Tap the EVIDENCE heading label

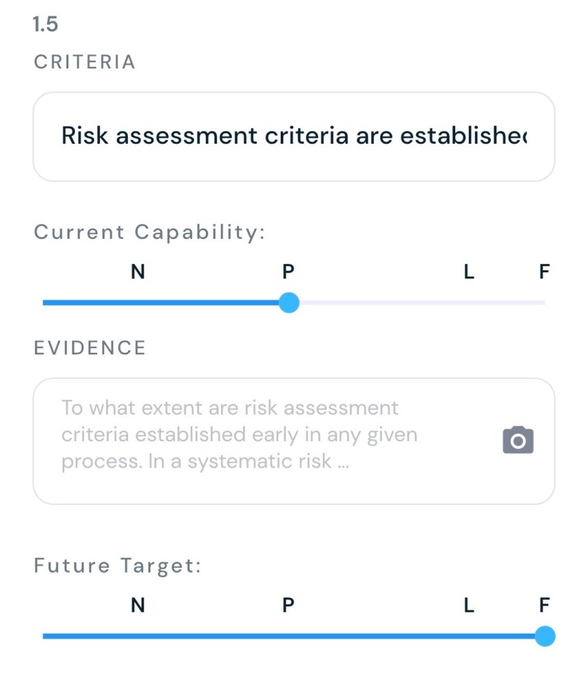(x=90, y=348)
